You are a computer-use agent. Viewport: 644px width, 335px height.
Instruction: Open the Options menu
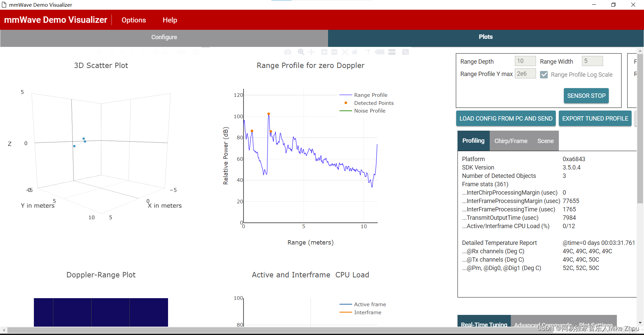coord(133,20)
